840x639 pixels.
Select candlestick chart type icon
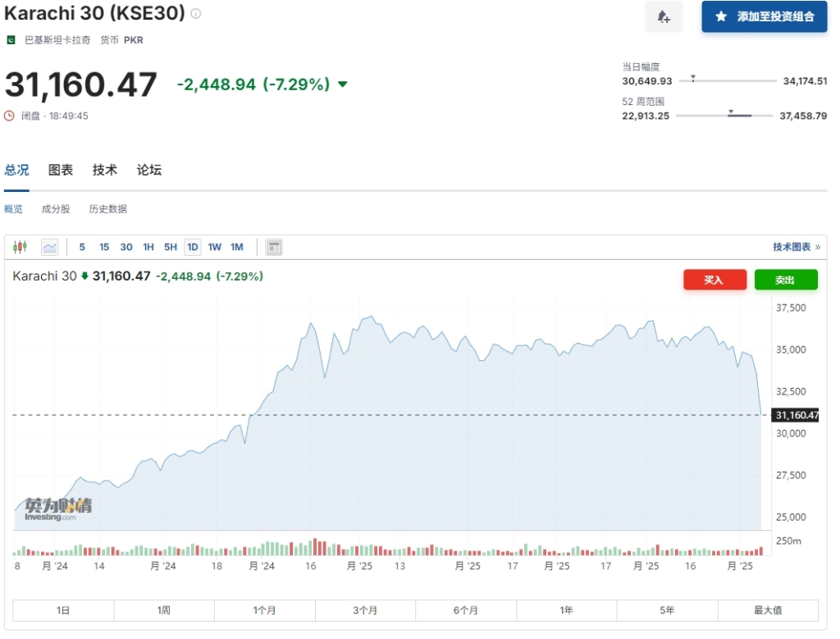pos(21,247)
